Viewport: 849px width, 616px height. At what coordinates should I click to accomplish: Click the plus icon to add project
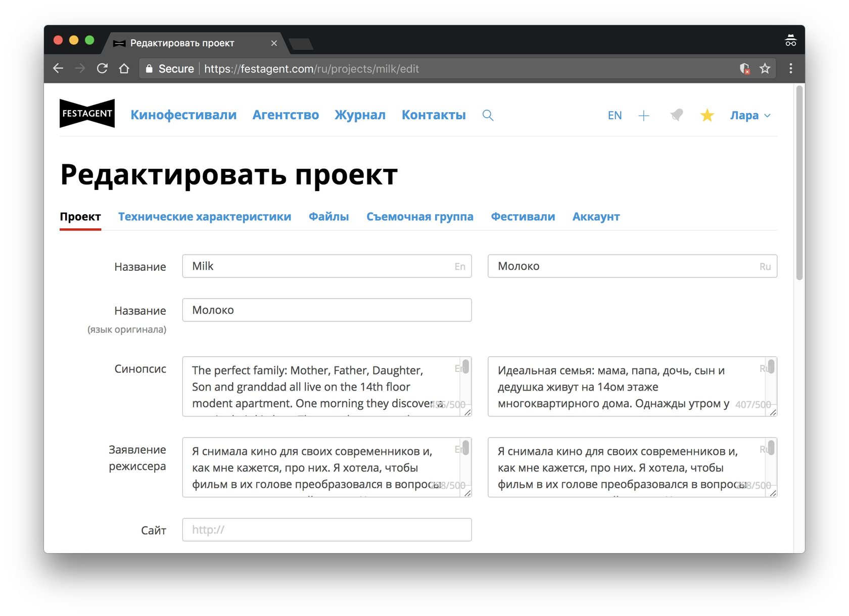point(644,116)
